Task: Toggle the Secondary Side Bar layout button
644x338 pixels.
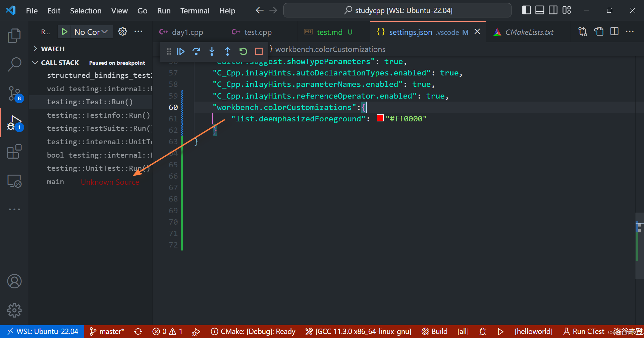Action: point(553,10)
